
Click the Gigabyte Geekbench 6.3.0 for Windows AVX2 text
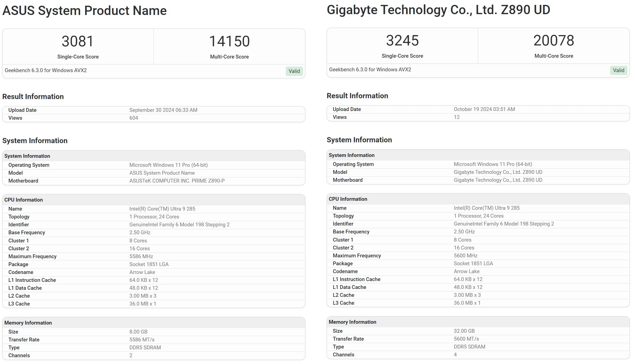tap(370, 69)
